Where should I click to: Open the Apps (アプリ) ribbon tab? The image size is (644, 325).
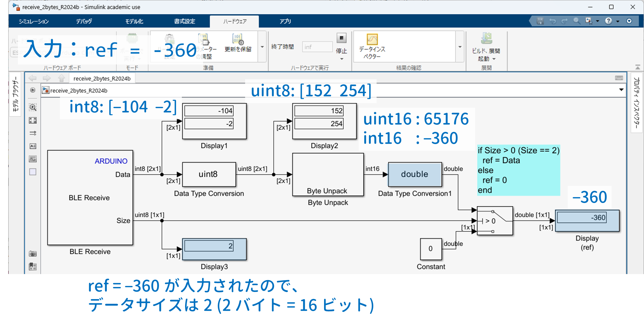coord(285,21)
